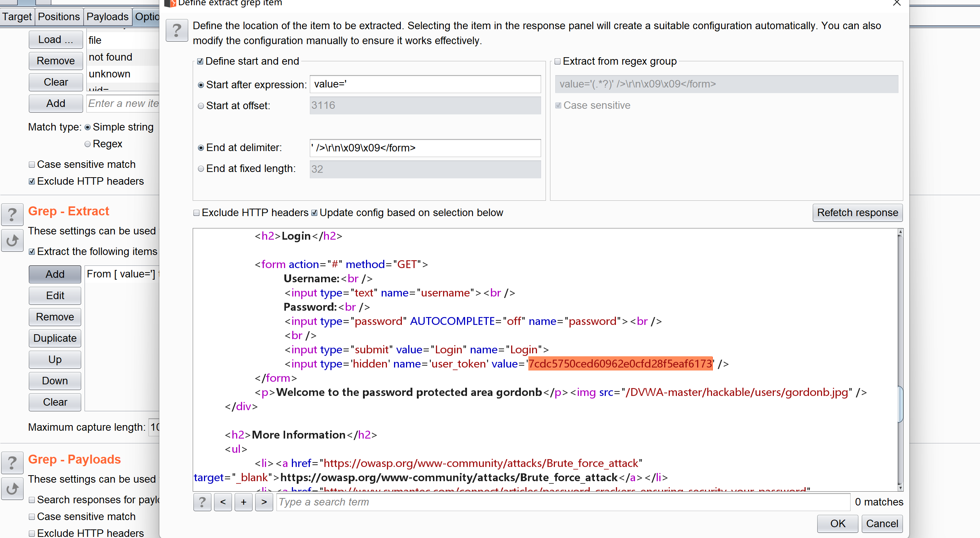Switch to Positions tab
Image resolution: width=980 pixels, height=538 pixels.
pyautogui.click(x=59, y=17)
